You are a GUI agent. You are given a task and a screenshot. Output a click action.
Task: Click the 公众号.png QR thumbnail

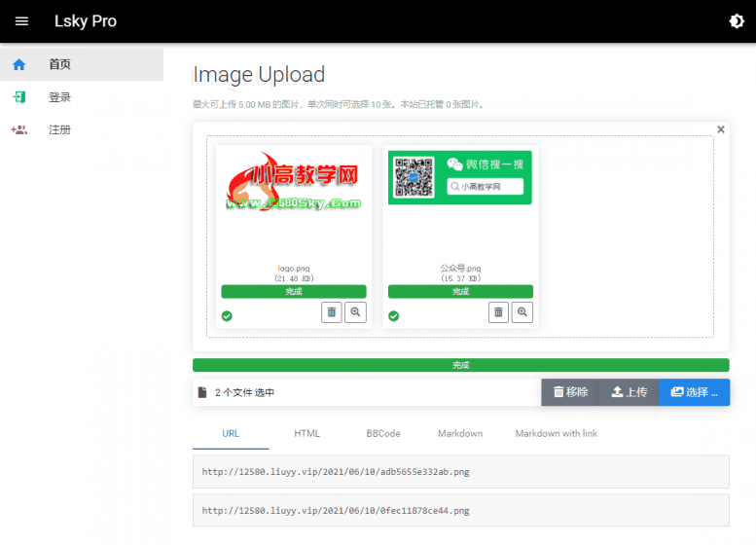pyautogui.click(x=460, y=177)
